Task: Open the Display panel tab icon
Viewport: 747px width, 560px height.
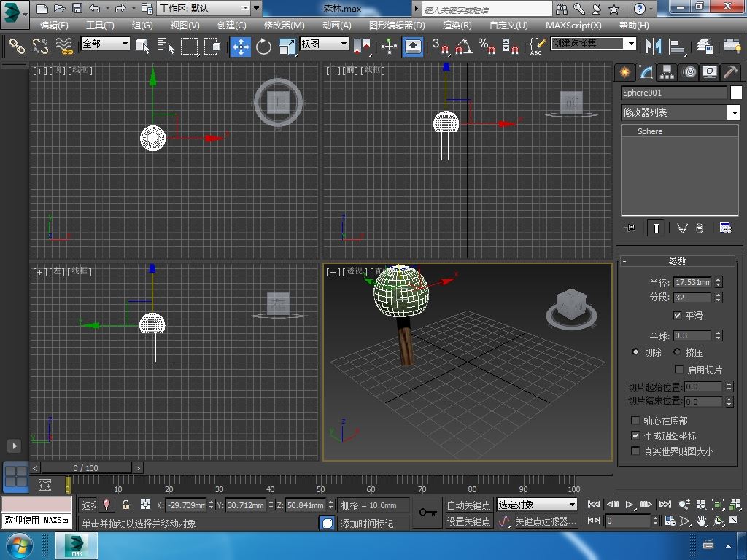Action: pos(710,72)
